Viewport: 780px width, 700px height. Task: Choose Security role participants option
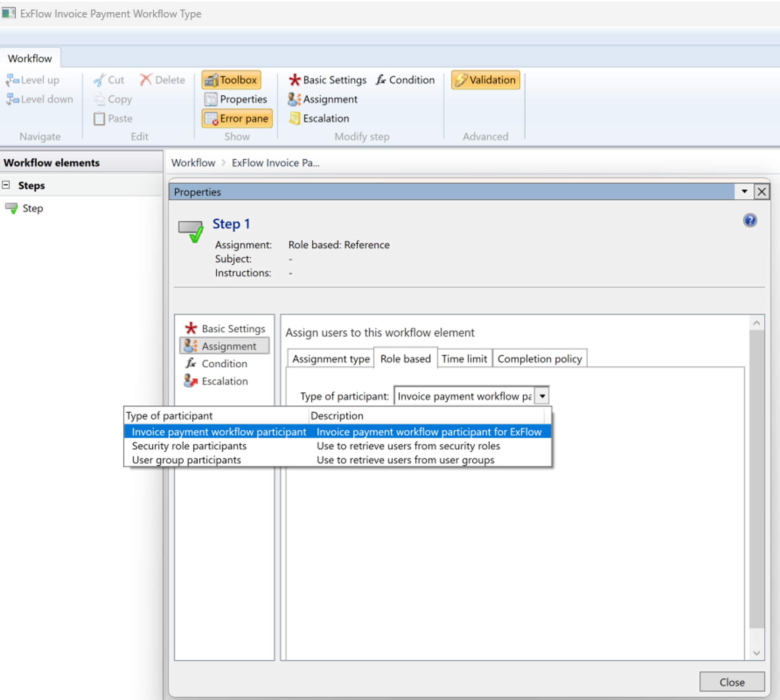[337, 446]
